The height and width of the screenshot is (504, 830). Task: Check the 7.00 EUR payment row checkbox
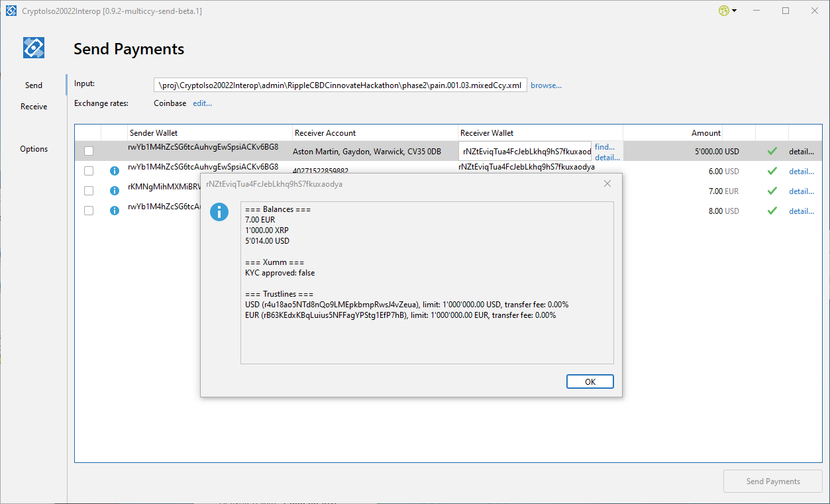89,191
